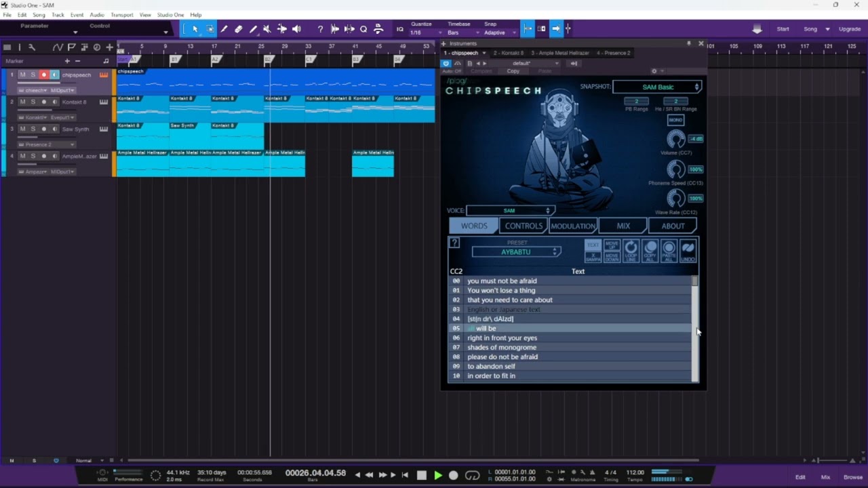
Task: Toggle monitor on the chipspeech track
Action: pos(54,75)
